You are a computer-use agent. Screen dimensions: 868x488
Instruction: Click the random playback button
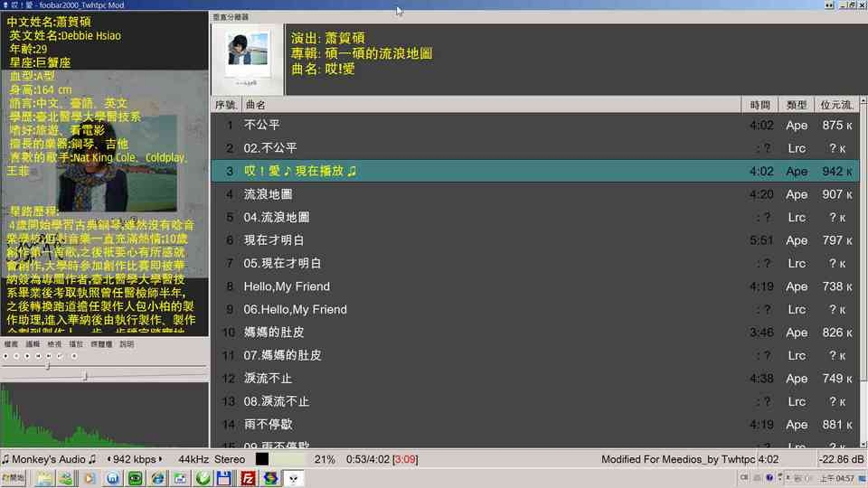(60, 356)
